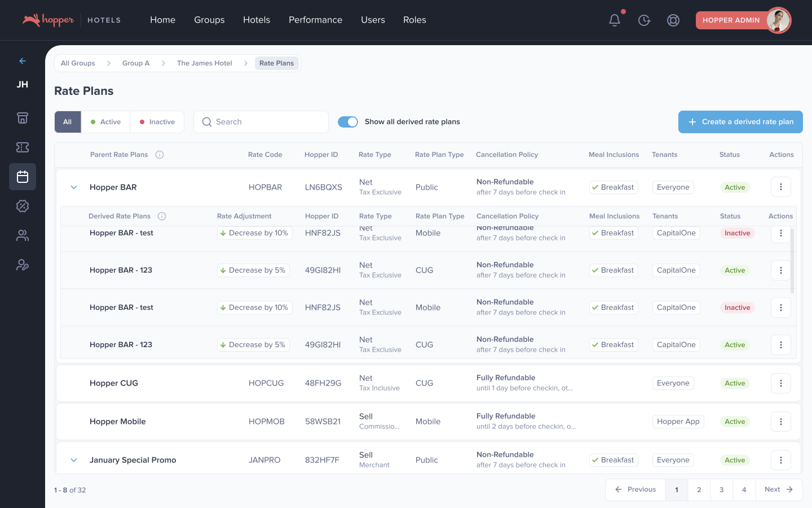812x508 pixels.
Task: Open the help support icon
Action: tap(673, 20)
